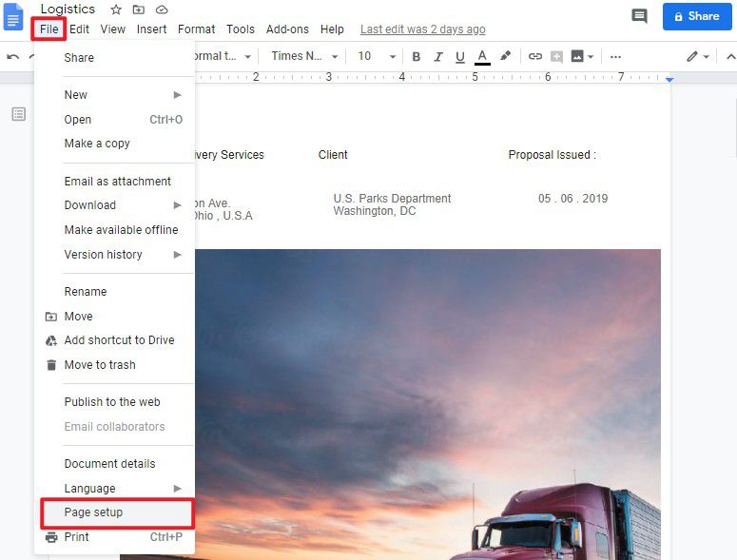737x560 pixels.
Task: Choose Rename in the File menu
Action: point(114,292)
